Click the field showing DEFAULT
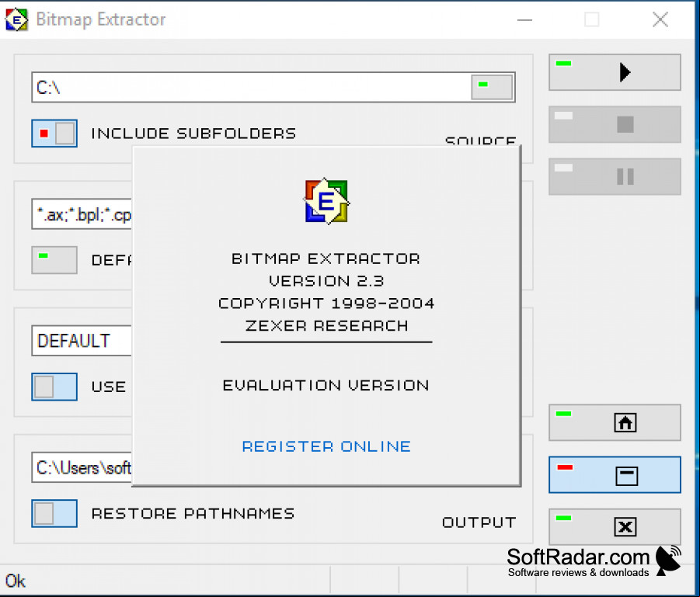Viewport: 700px width, 597px height. (x=82, y=341)
